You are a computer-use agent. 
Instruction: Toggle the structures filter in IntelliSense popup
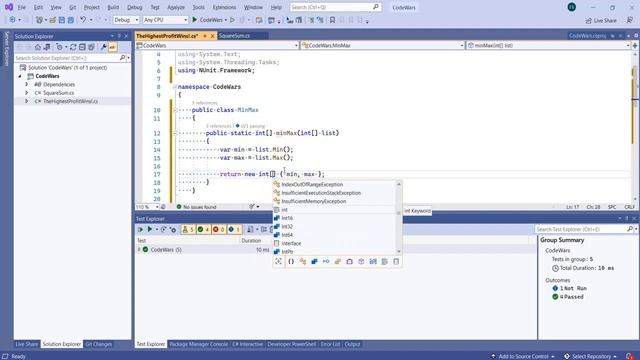pyautogui.click(x=314, y=262)
